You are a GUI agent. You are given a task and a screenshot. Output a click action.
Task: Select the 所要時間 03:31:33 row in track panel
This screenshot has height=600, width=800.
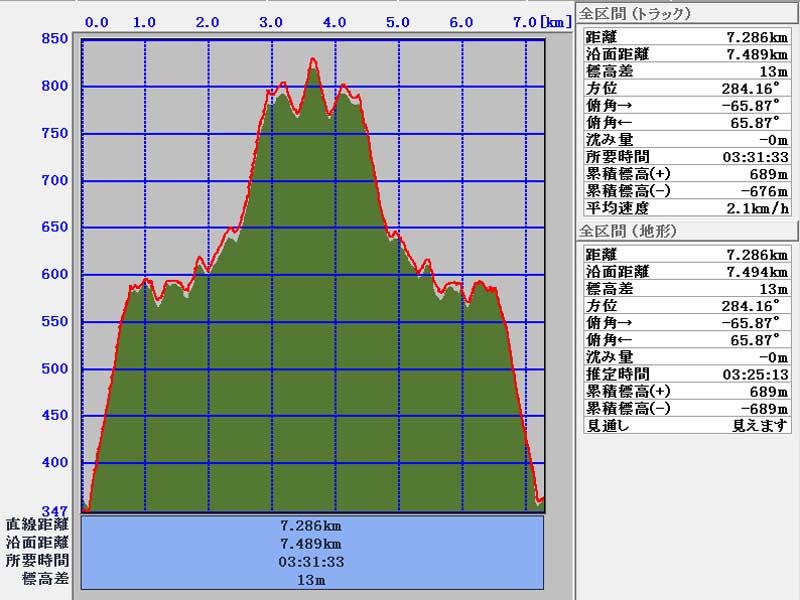685,156
